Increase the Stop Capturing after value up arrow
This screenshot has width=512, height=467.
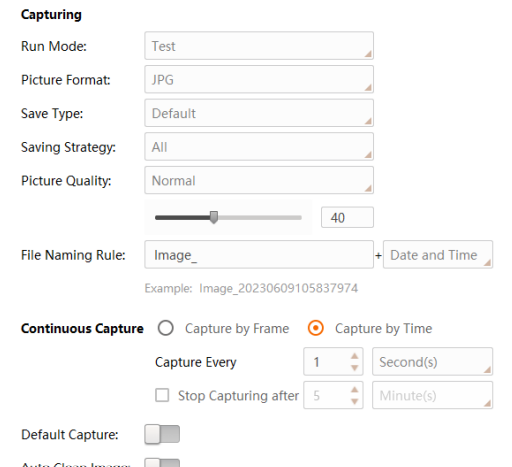click(355, 390)
